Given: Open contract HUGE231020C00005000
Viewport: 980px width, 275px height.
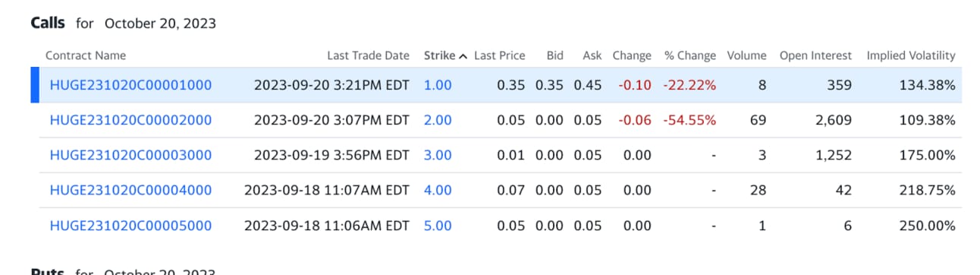Looking at the screenshot, I should pyautogui.click(x=130, y=226).
